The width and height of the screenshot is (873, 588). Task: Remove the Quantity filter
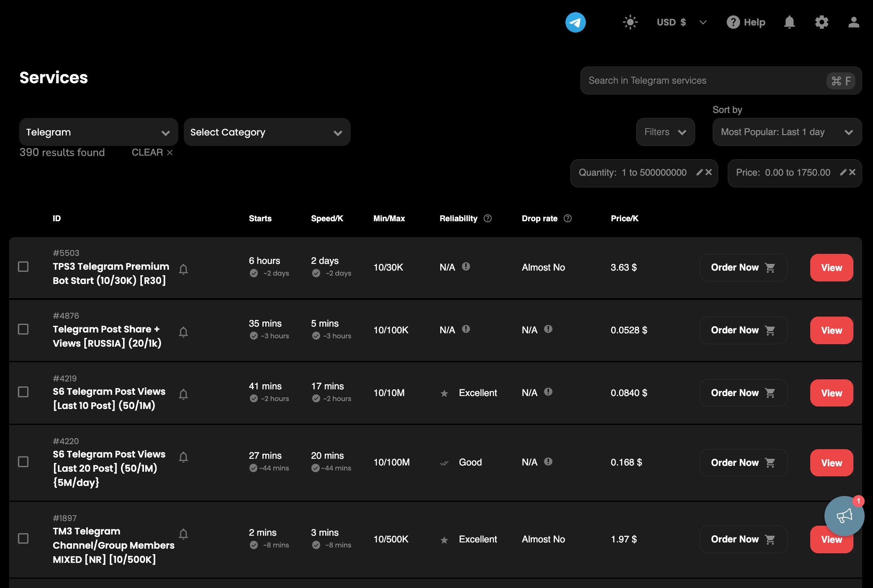[x=709, y=172]
